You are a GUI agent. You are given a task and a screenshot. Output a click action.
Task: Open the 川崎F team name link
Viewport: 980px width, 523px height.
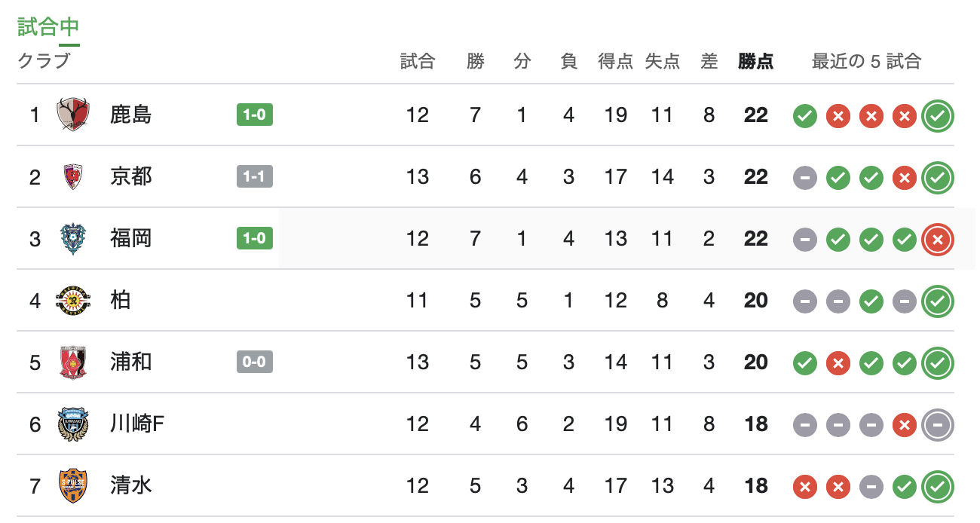coord(137,424)
